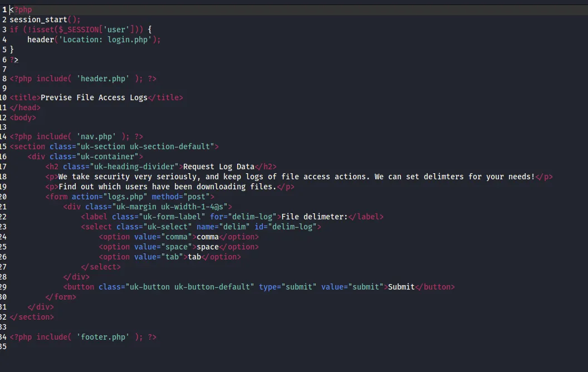Place cursor on the session_start function call
This screenshot has width=588, height=372.
coord(39,19)
